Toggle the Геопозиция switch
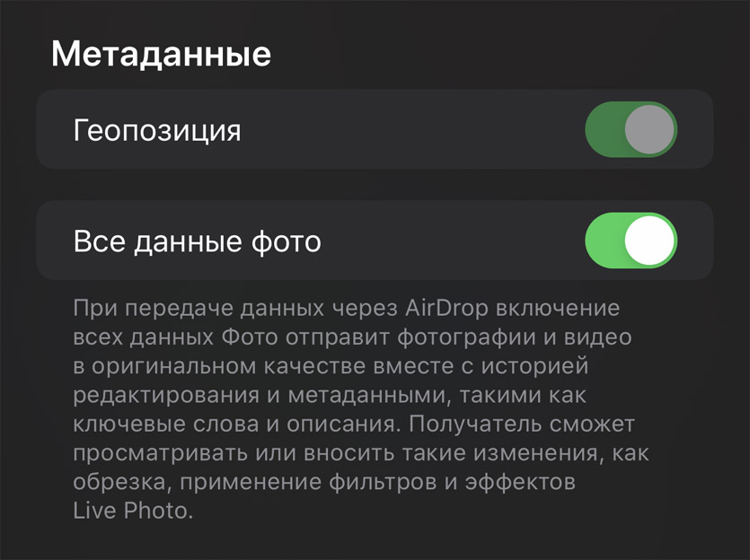Screen dimensions: 750x560 631,129
